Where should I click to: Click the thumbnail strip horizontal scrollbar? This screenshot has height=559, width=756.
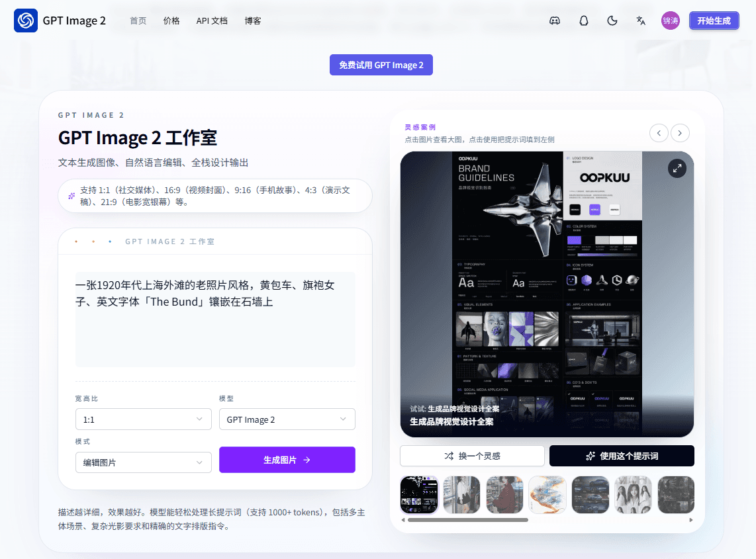point(467,520)
